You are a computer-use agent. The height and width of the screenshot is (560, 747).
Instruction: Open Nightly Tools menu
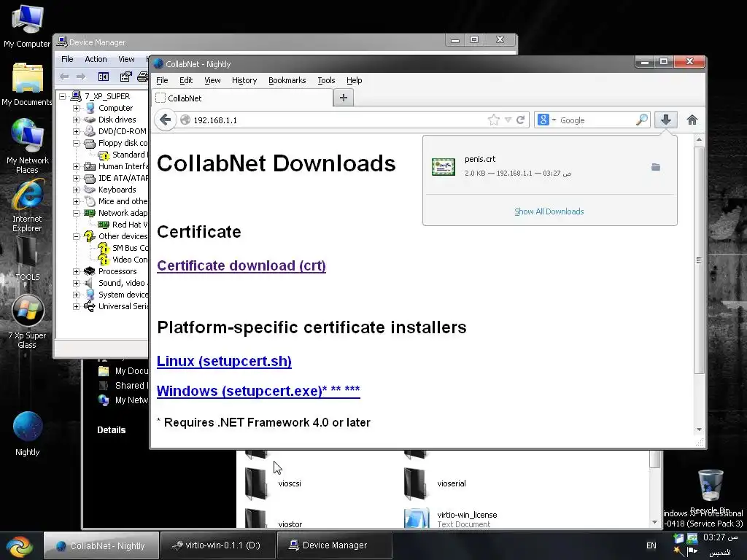point(326,80)
